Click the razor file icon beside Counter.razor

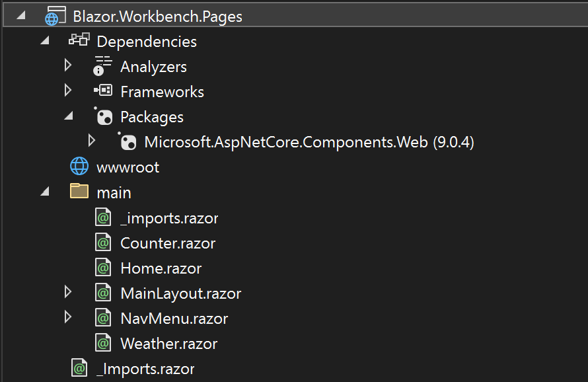[x=103, y=243]
